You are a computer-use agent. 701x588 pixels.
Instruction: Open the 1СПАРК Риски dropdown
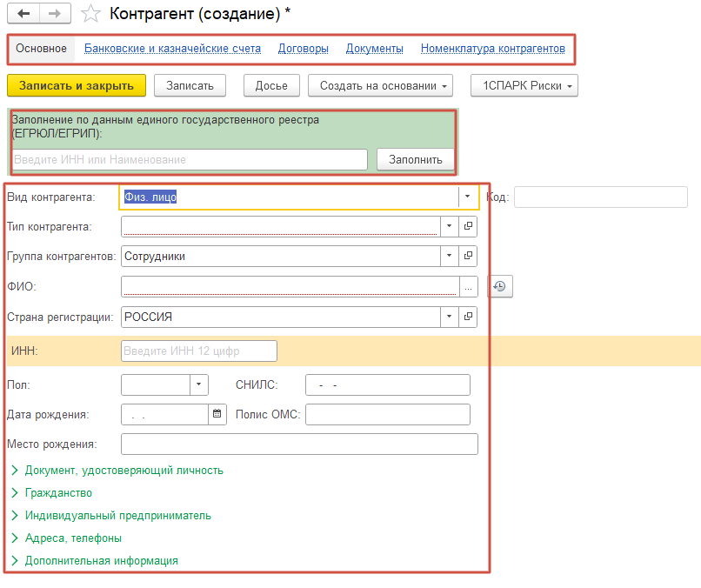524,85
